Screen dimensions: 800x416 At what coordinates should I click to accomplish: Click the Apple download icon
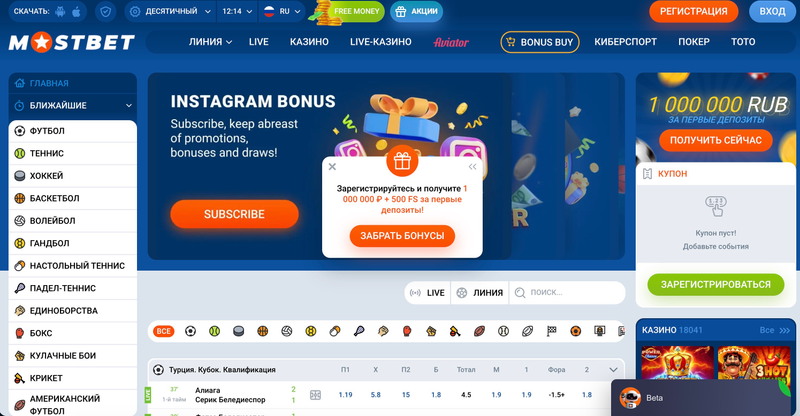pyautogui.click(x=76, y=11)
